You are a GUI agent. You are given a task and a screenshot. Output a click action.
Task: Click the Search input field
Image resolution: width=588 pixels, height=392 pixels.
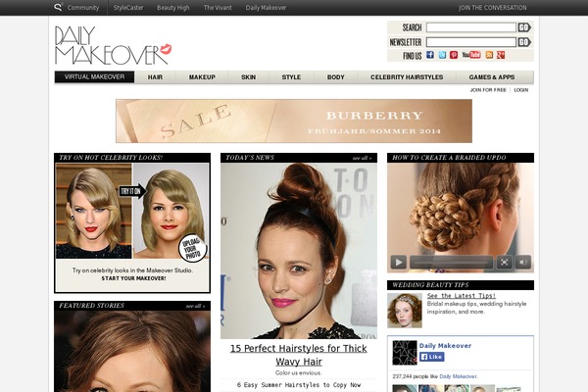click(x=471, y=27)
